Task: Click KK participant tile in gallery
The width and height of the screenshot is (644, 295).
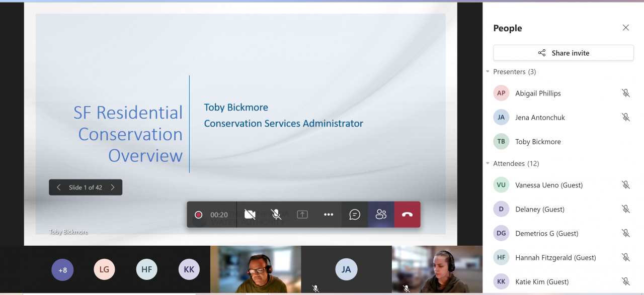Action: click(189, 270)
